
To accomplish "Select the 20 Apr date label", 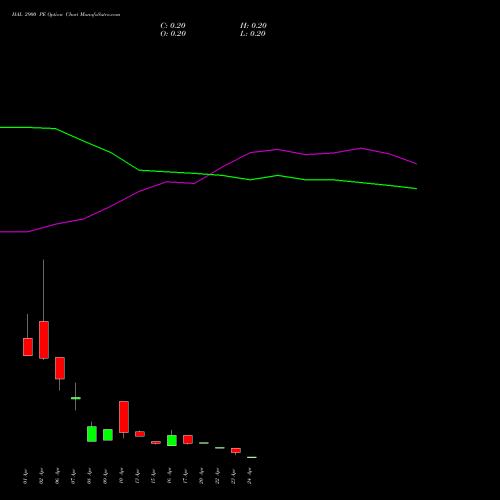I will [202, 476].
